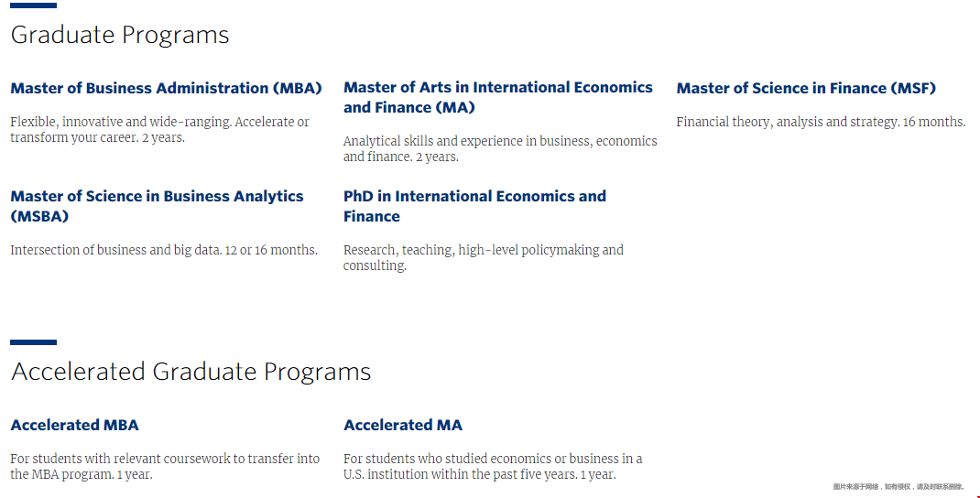
Task: Click the 'Analytical skills and experience' description text
Action: (500, 148)
